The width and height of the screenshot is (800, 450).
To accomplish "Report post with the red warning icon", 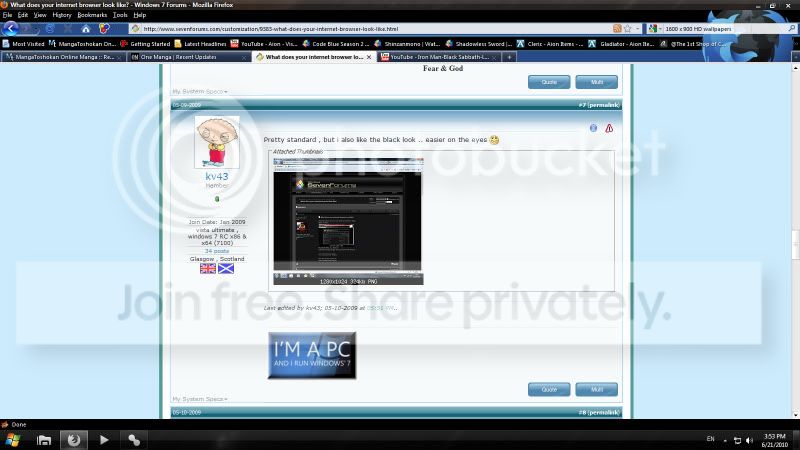I will [x=609, y=128].
